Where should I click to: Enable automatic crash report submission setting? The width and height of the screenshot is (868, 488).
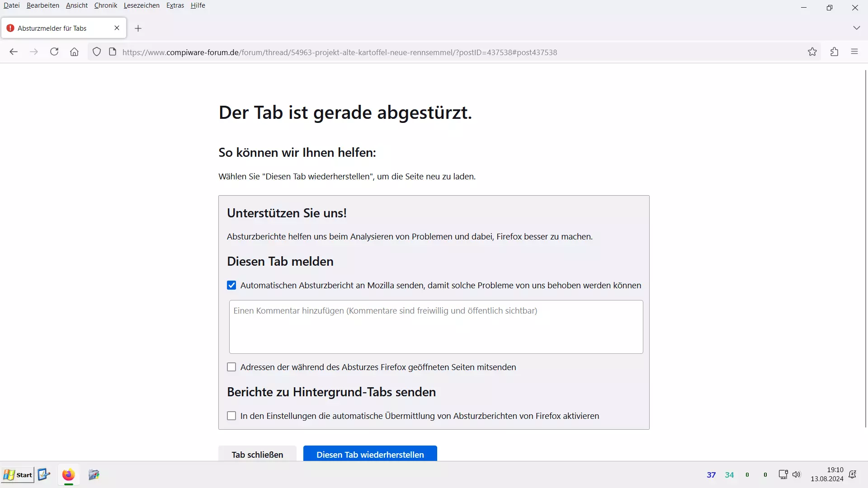pyautogui.click(x=231, y=416)
